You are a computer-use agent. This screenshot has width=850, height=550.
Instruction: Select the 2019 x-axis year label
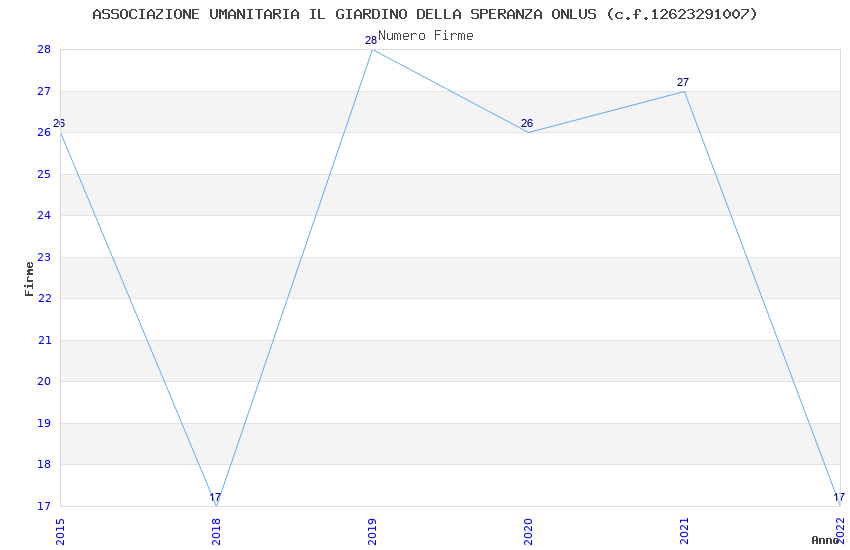pos(372,532)
